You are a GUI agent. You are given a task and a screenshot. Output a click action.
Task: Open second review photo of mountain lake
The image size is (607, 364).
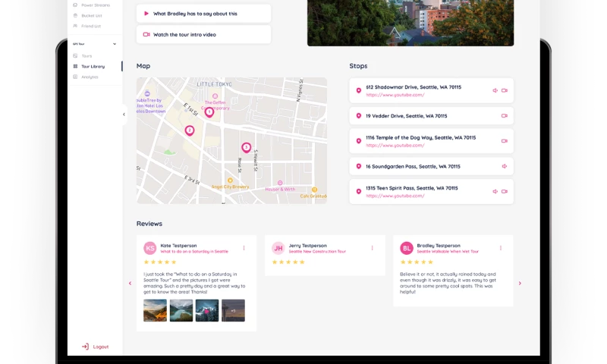[181, 310]
